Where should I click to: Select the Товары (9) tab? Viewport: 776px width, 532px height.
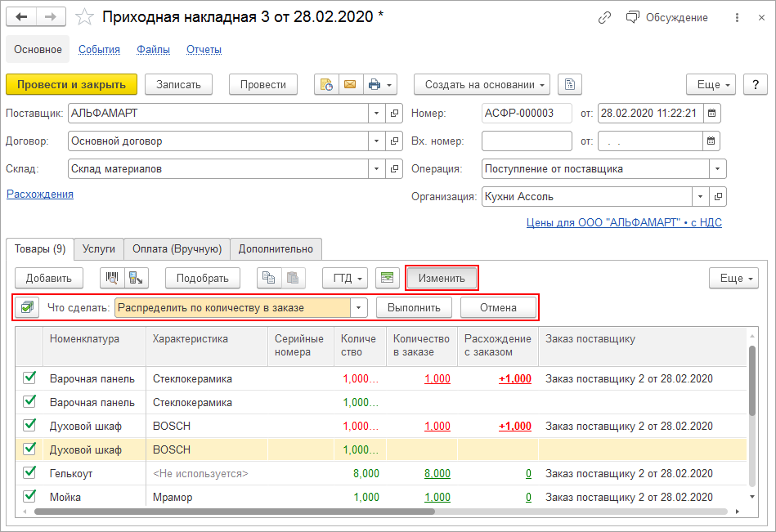[x=39, y=248]
